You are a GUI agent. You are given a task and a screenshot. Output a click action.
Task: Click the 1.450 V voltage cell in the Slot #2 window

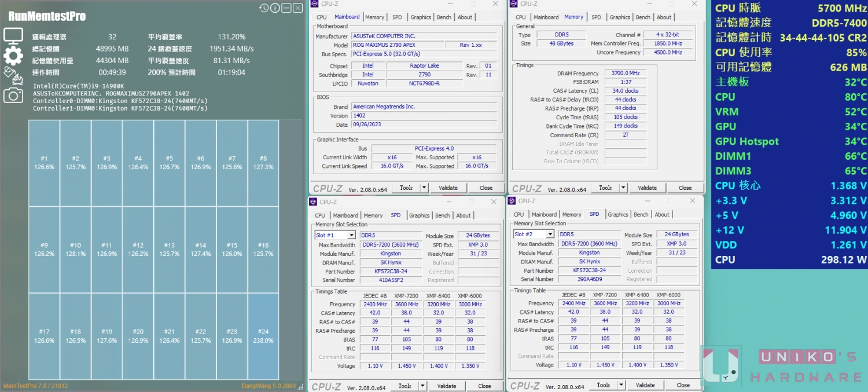tap(605, 365)
